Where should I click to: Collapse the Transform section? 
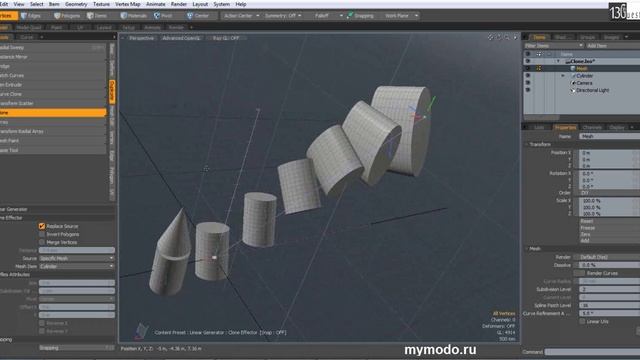[527, 144]
